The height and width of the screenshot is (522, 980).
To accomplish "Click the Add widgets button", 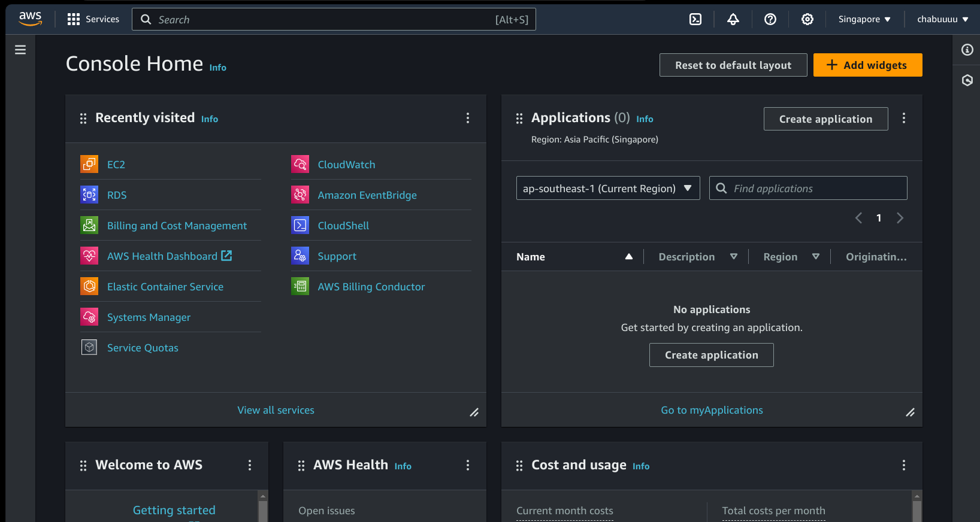I will 867,65.
